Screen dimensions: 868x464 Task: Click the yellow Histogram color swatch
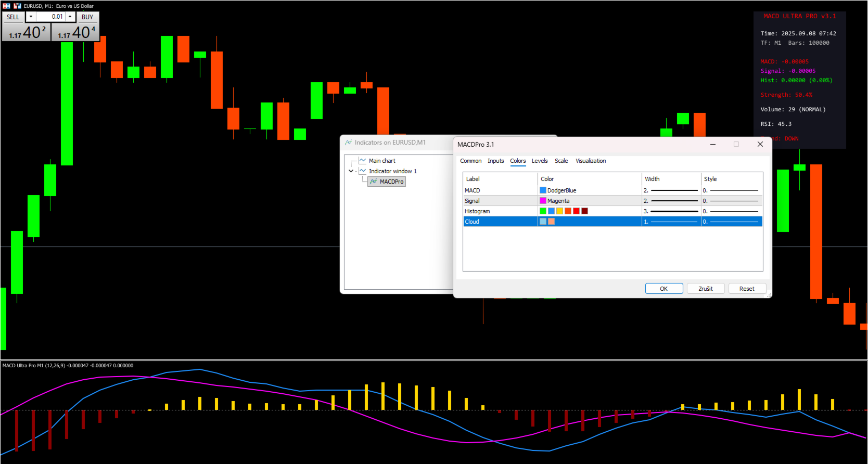pyautogui.click(x=559, y=211)
